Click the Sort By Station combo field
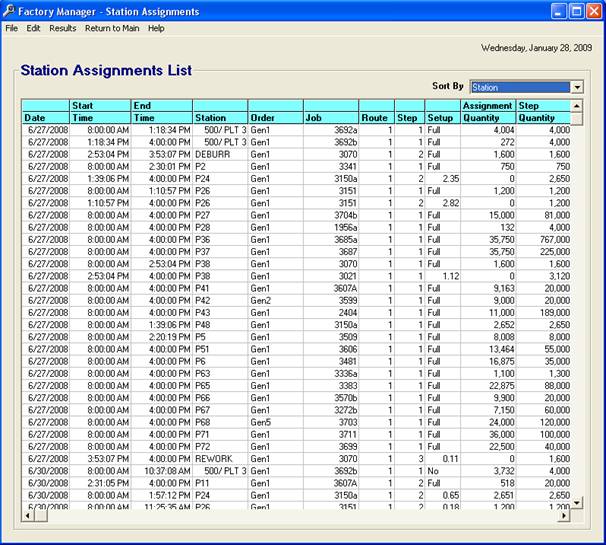Screen dimensions: 606x545 click(520, 87)
